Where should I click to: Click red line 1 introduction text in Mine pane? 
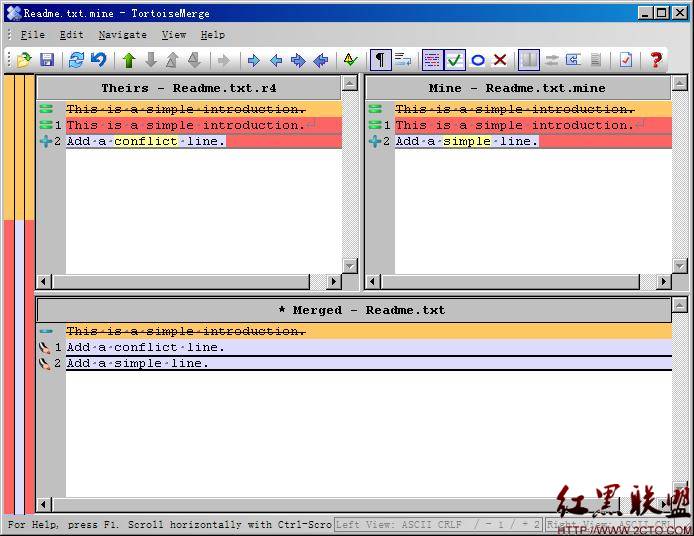(514, 125)
